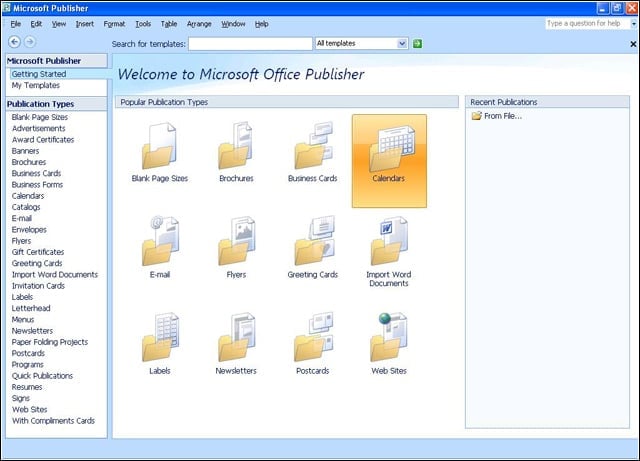
Task: Open the Format menu
Action: (x=114, y=24)
